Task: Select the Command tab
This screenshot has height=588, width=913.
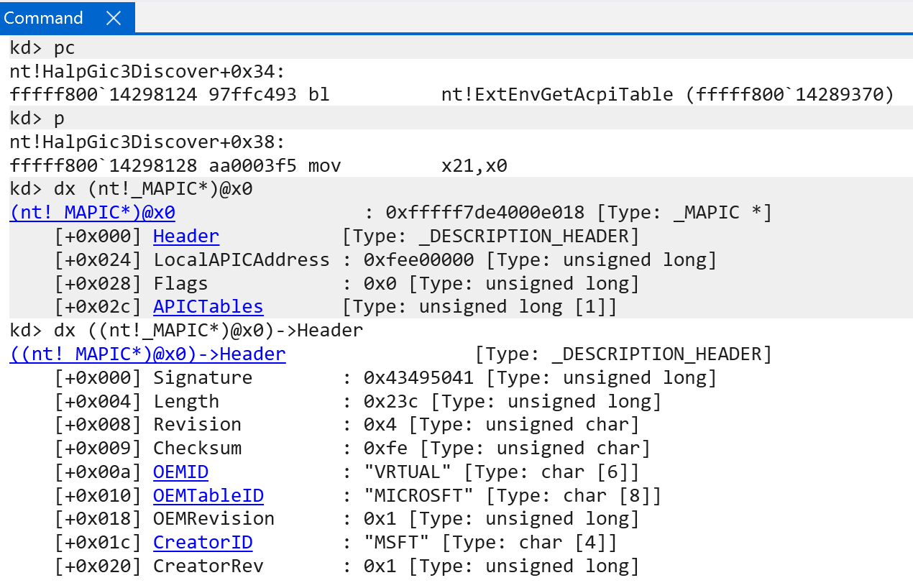Action: 45,18
